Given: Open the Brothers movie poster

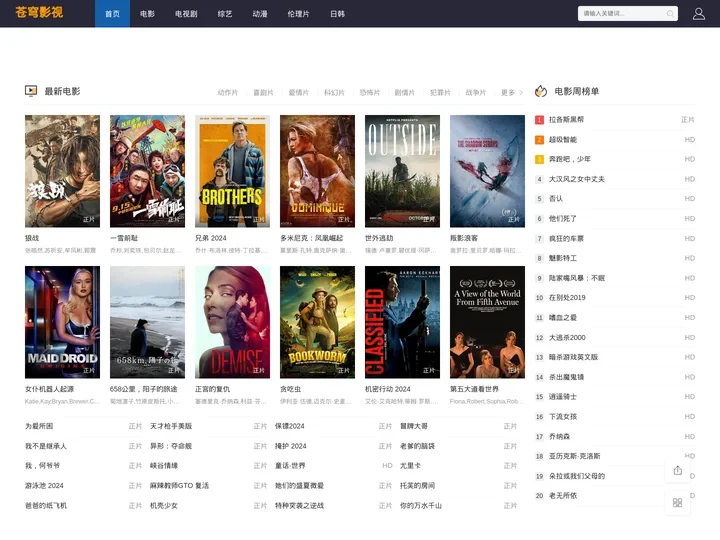Looking at the screenshot, I should tap(232, 171).
